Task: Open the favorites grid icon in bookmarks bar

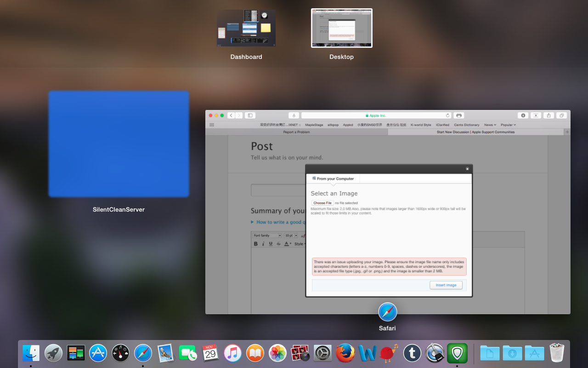Action: pyautogui.click(x=211, y=125)
